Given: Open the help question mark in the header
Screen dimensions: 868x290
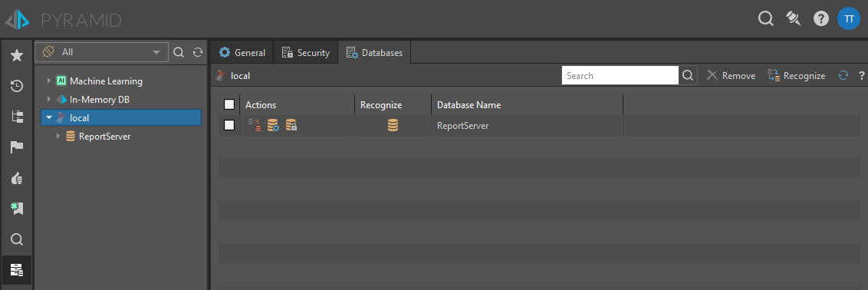Looking at the screenshot, I should click(821, 19).
